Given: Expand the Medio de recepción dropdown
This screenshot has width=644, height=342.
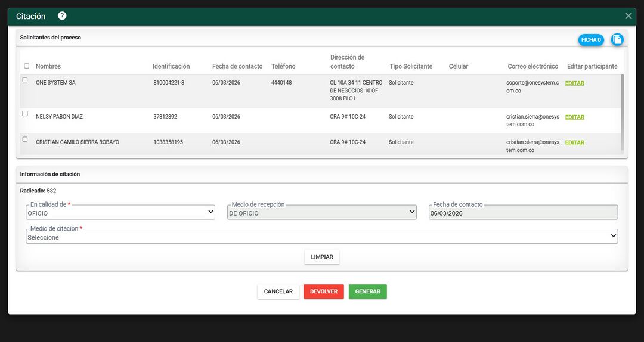Looking at the screenshot, I should click(x=322, y=213).
